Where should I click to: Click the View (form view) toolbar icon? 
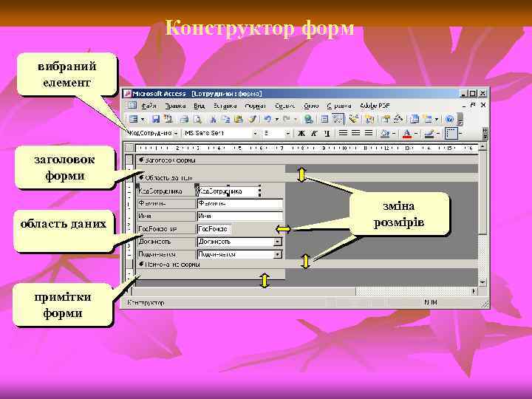coord(133,119)
